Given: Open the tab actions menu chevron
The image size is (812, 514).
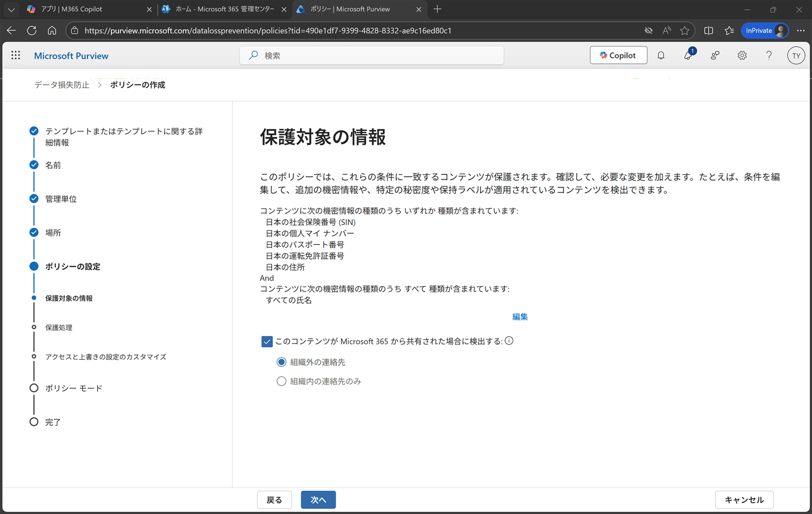Looking at the screenshot, I should click(x=11, y=9).
